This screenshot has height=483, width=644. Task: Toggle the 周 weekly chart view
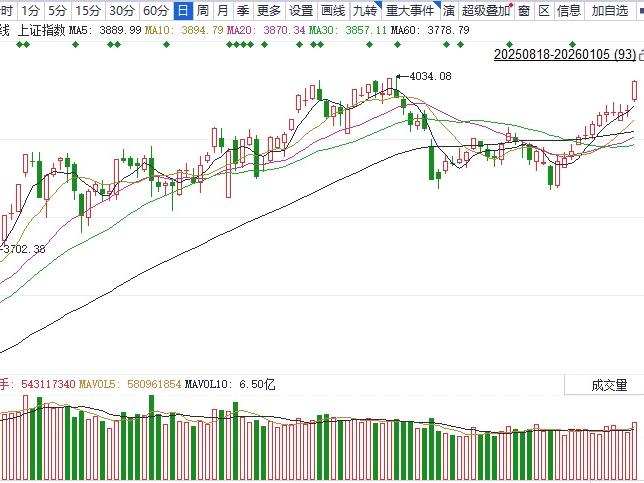tap(203, 11)
